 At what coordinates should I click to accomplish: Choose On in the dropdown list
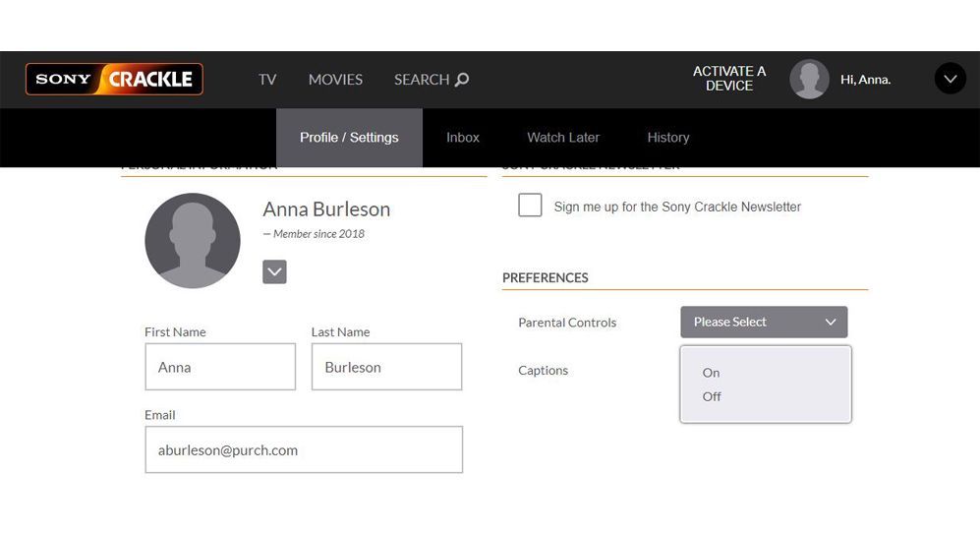pyautogui.click(x=711, y=373)
